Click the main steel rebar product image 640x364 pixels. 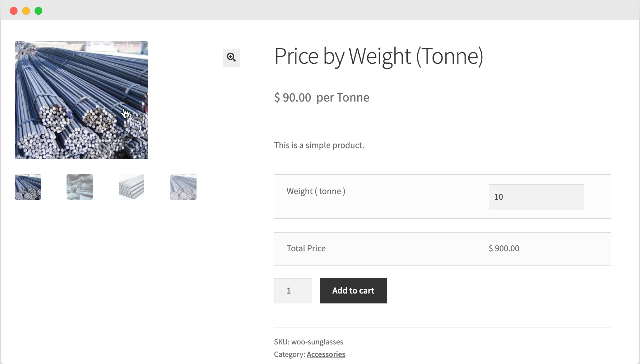[81, 100]
